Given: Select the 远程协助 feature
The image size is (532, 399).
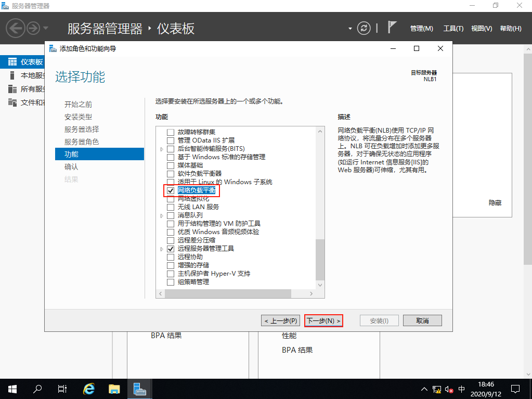Looking at the screenshot, I should click(x=190, y=257).
